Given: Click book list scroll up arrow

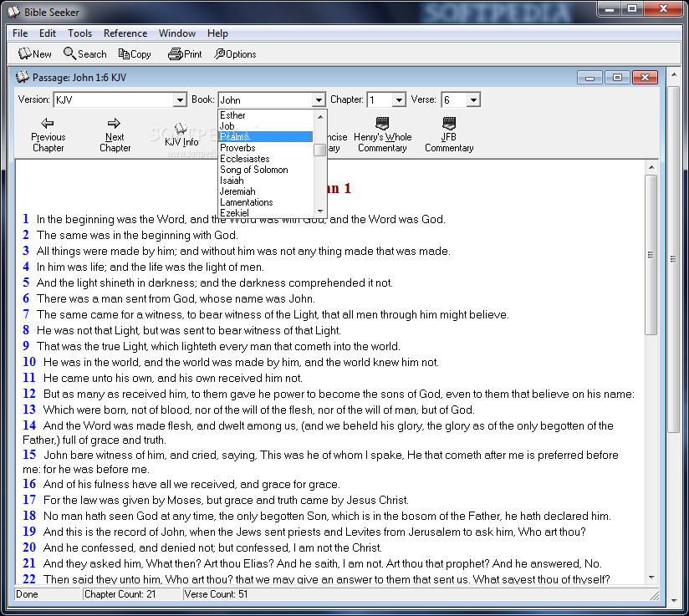Looking at the screenshot, I should click(320, 116).
